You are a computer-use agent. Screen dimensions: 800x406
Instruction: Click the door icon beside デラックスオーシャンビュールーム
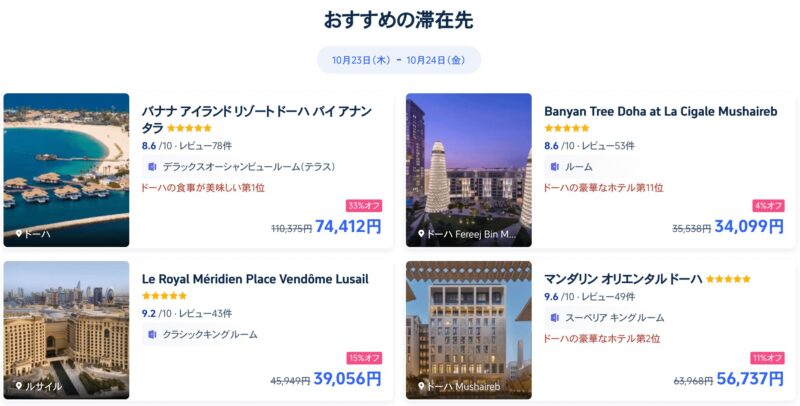click(x=152, y=167)
